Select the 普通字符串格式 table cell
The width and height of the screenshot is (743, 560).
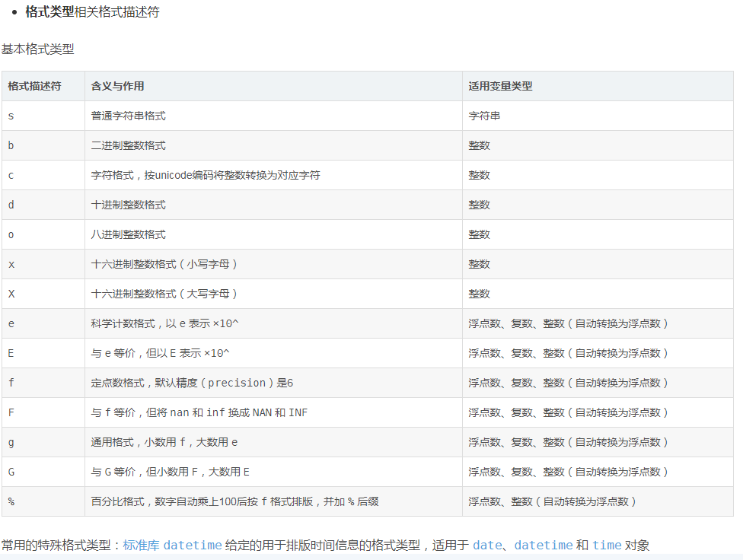[128, 116]
